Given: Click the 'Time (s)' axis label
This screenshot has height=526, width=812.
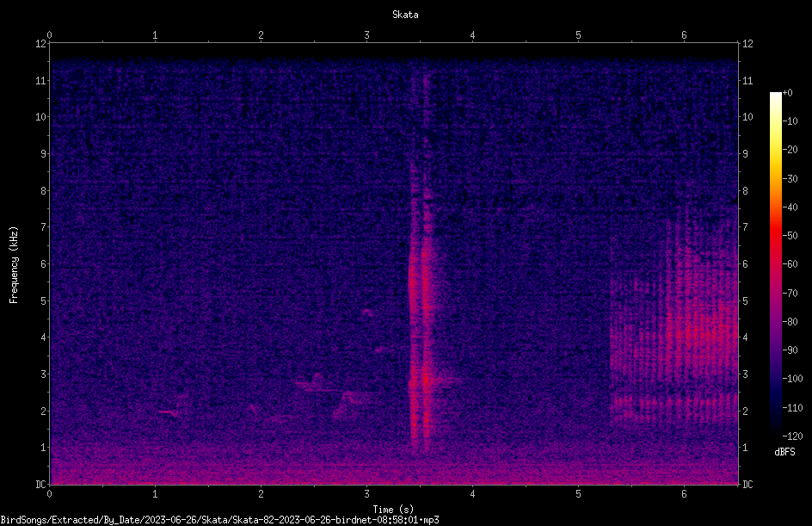Looking at the screenshot, I should pos(393,510).
